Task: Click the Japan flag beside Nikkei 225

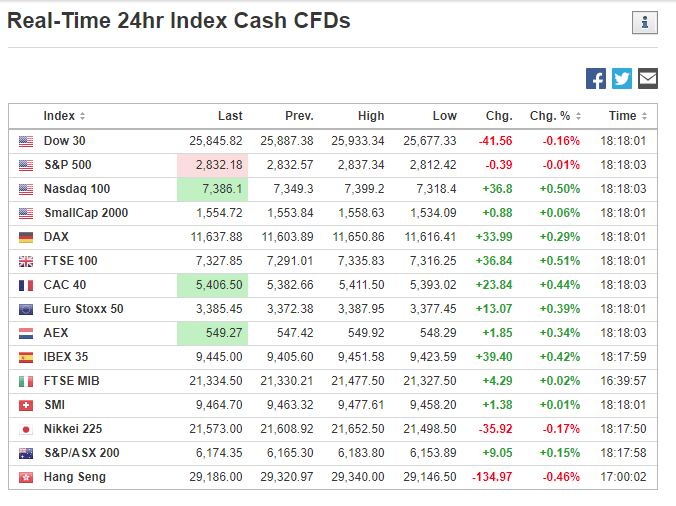Action: pos(25,429)
